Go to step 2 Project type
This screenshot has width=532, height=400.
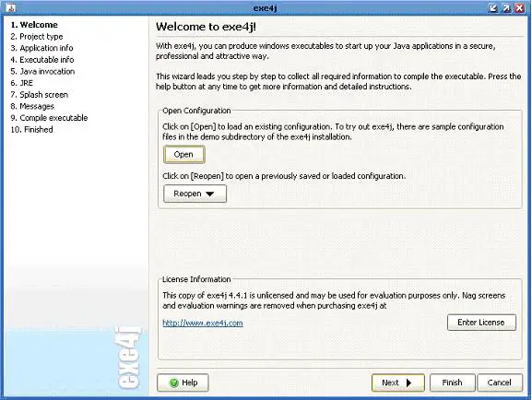(x=37, y=37)
